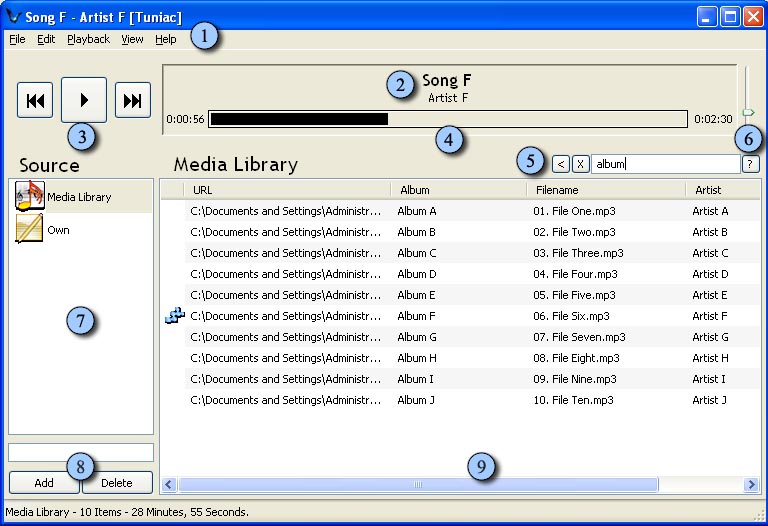Click the previous track button
Screen dimensions: 768x526
35,100
